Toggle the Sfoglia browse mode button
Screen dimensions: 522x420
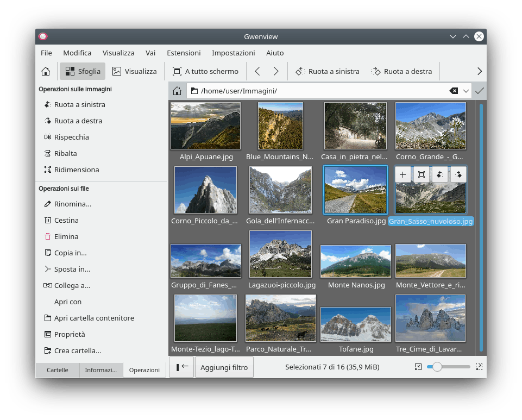(x=83, y=71)
